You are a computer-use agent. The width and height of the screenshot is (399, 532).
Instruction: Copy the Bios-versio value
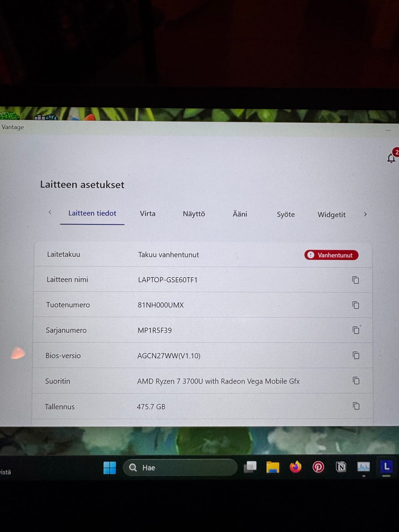(x=356, y=355)
